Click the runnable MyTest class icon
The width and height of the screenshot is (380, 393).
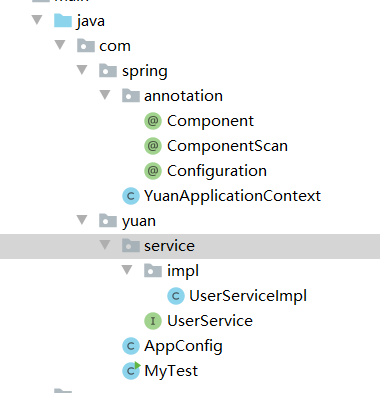coord(131,370)
